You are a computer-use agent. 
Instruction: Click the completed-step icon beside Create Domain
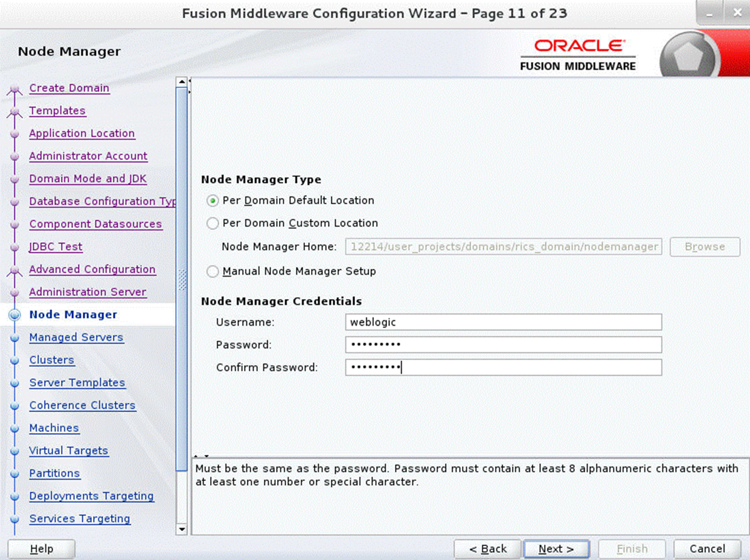point(15,88)
